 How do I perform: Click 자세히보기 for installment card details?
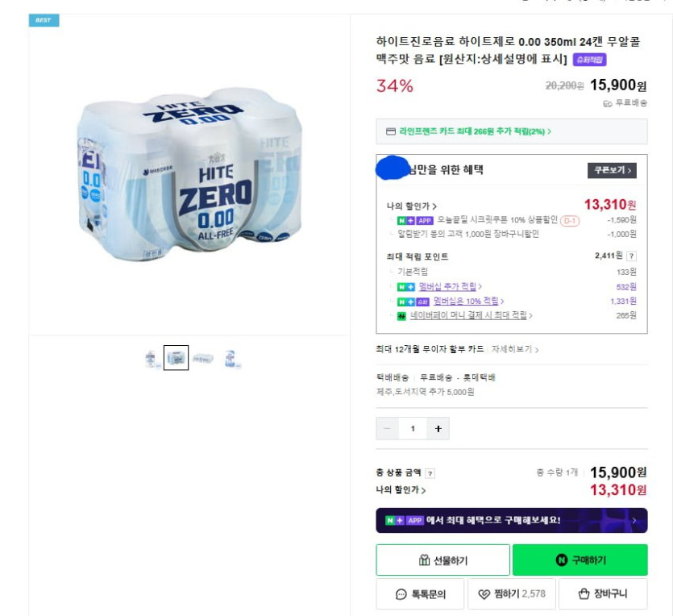[515, 350]
